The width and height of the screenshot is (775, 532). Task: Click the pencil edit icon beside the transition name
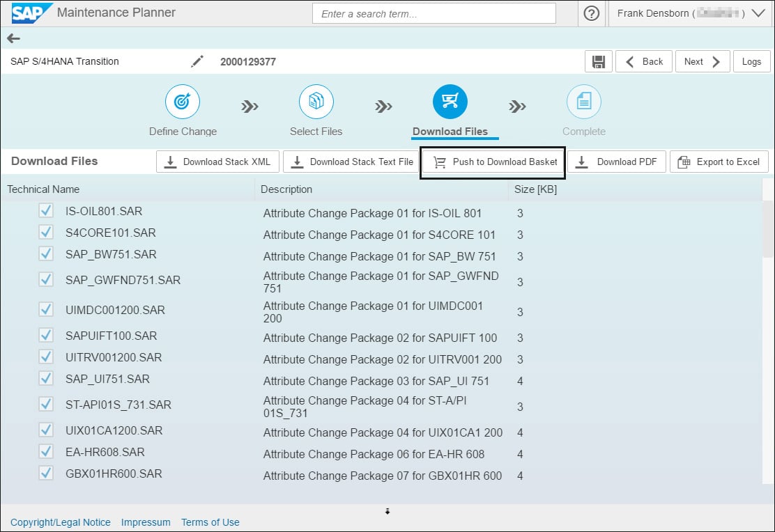coord(197,61)
